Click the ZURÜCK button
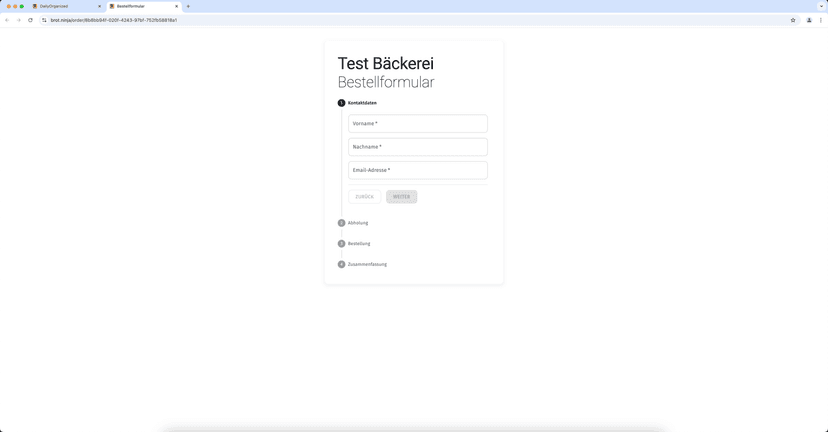828x432 pixels. tap(364, 196)
